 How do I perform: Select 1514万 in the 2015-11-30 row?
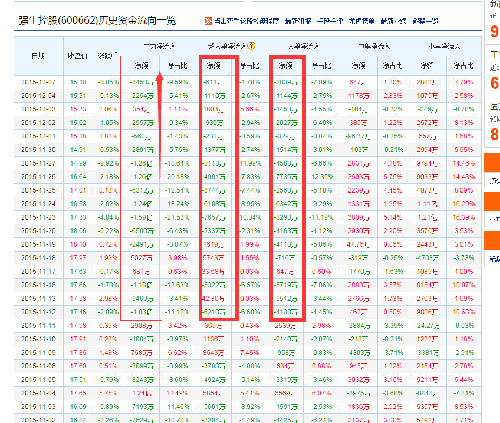(x=287, y=150)
